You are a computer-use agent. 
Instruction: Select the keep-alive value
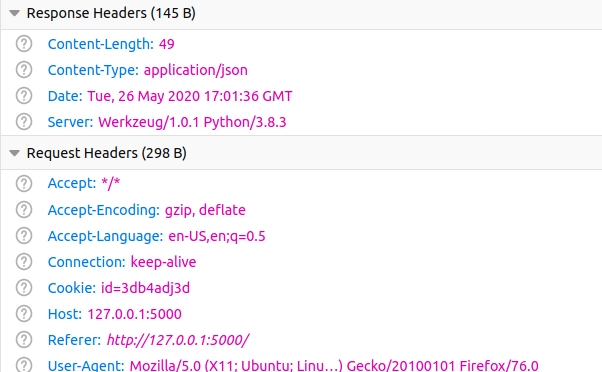(x=164, y=262)
